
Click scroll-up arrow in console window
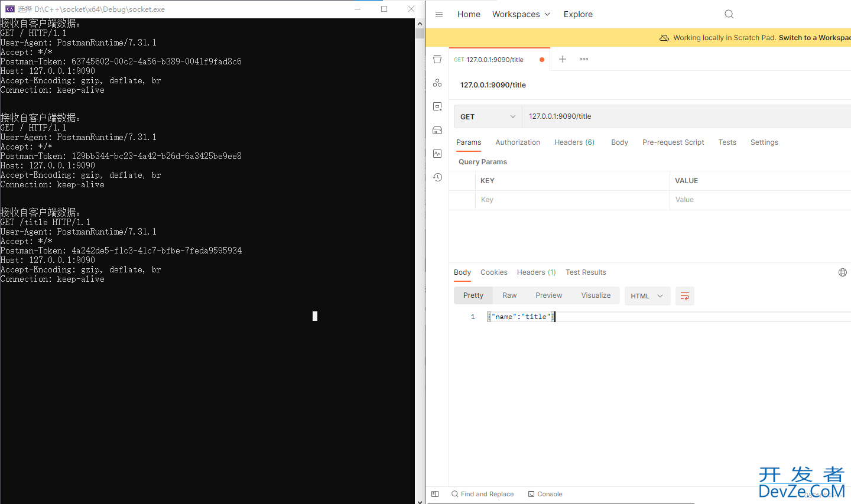pyautogui.click(x=420, y=24)
